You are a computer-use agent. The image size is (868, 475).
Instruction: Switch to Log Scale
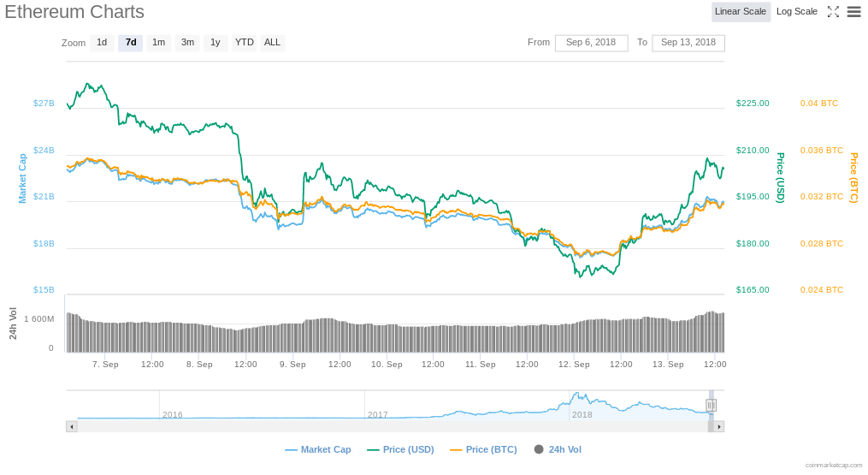[x=796, y=12]
